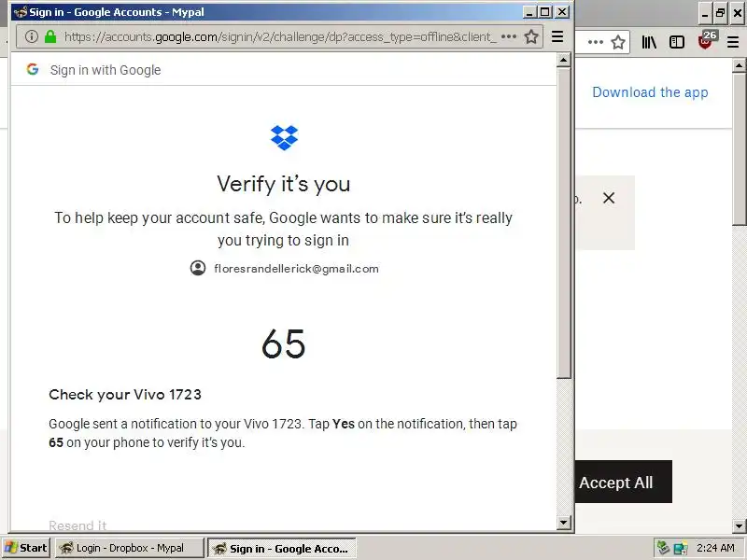The image size is (747, 560).
Task: Click the network connection tray icon
Action: (681, 548)
